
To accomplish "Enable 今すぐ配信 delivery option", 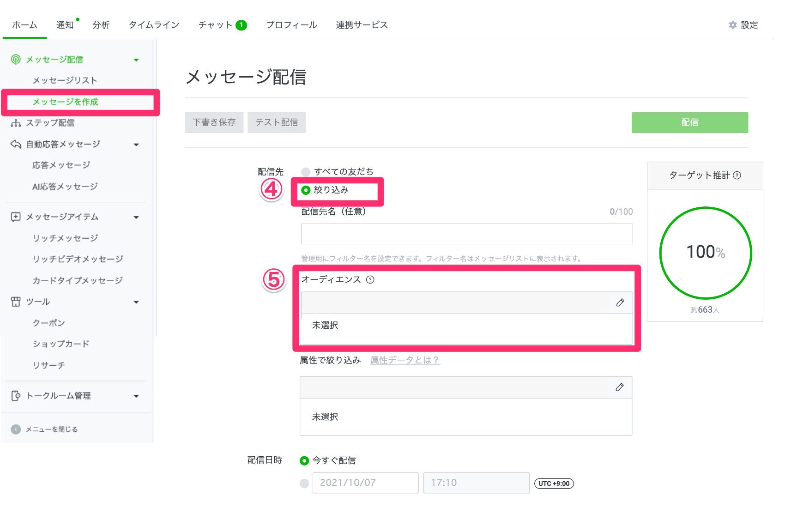I will click(x=304, y=460).
